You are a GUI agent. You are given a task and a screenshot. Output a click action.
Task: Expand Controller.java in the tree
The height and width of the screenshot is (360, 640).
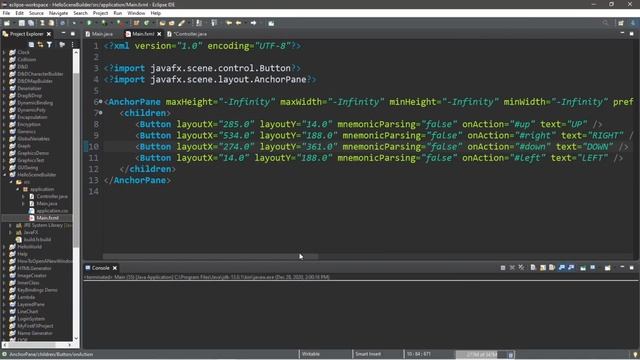[x=24, y=196]
